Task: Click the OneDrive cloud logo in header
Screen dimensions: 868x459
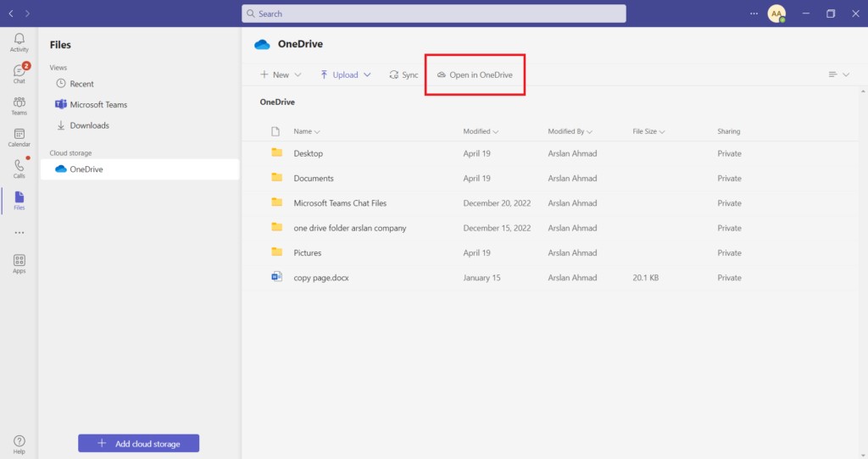Action: coord(262,44)
